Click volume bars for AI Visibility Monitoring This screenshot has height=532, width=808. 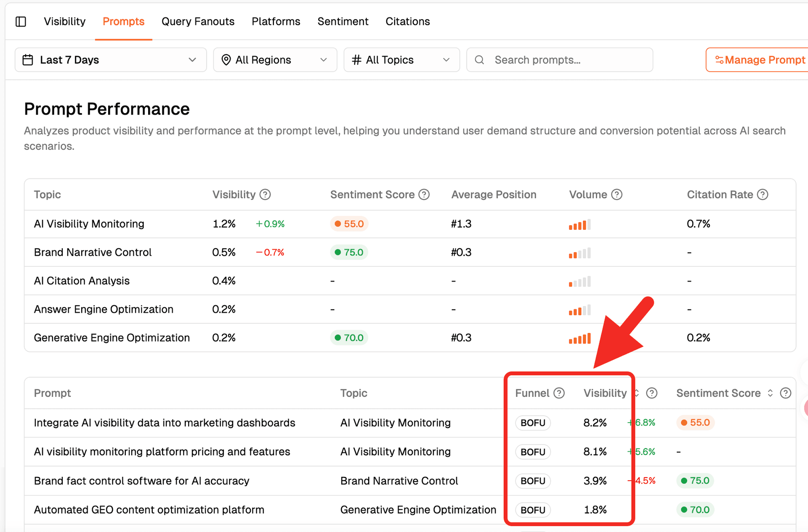click(x=579, y=224)
